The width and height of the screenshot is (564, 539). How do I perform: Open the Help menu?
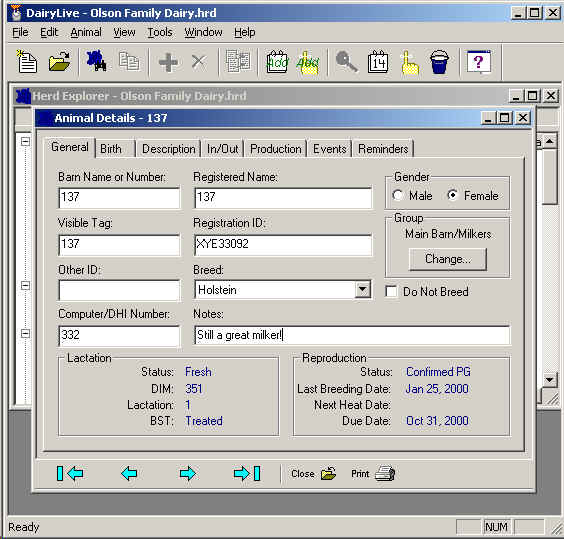245,32
